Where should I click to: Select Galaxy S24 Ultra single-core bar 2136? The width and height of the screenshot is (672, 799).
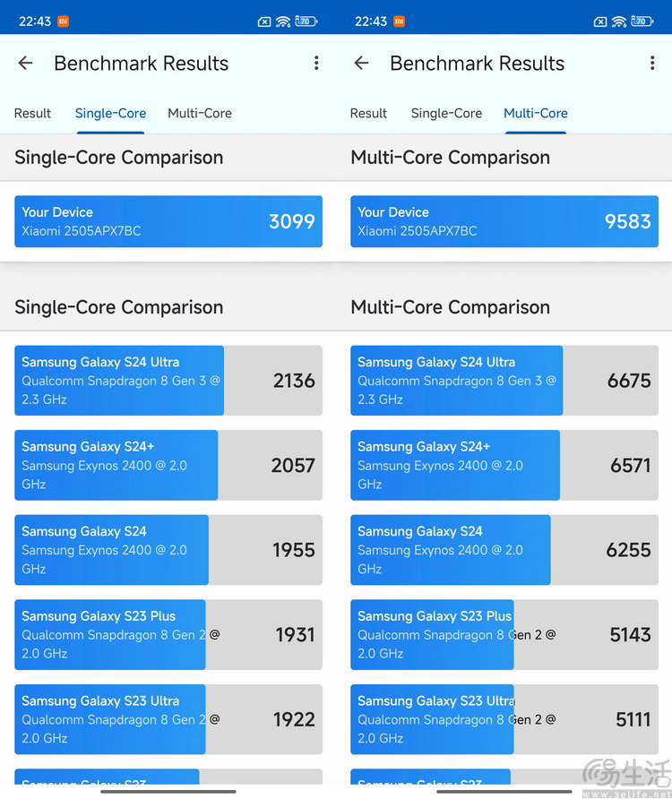[168, 381]
